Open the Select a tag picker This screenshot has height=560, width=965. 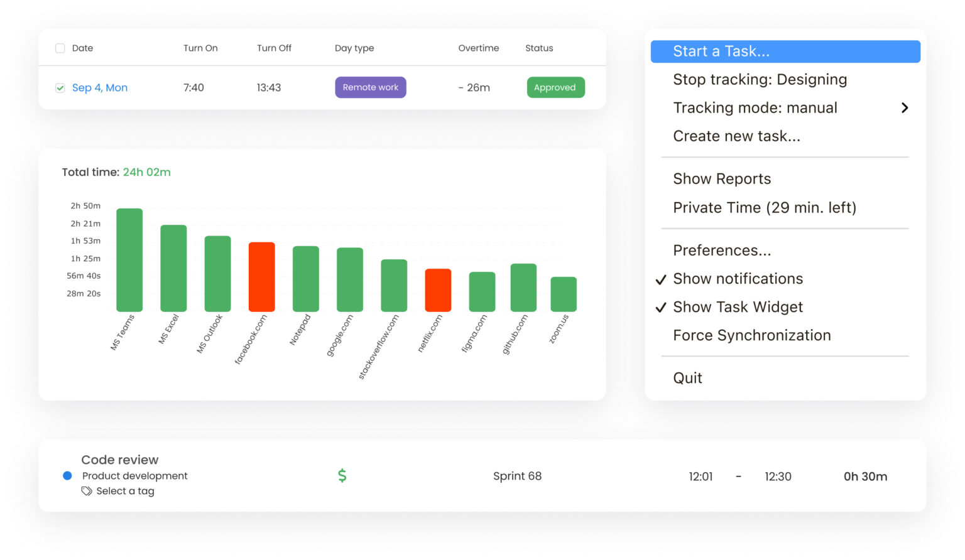(x=125, y=491)
